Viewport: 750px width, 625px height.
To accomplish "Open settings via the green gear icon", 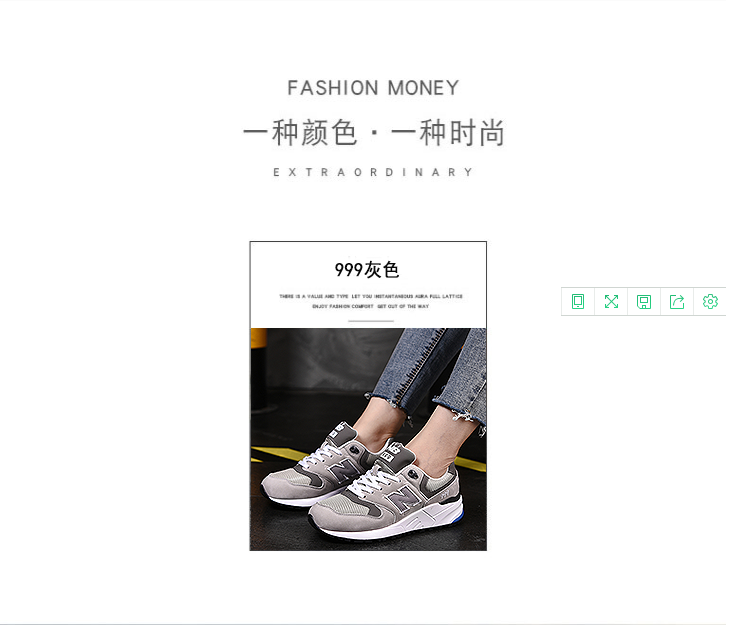I will pos(710,302).
